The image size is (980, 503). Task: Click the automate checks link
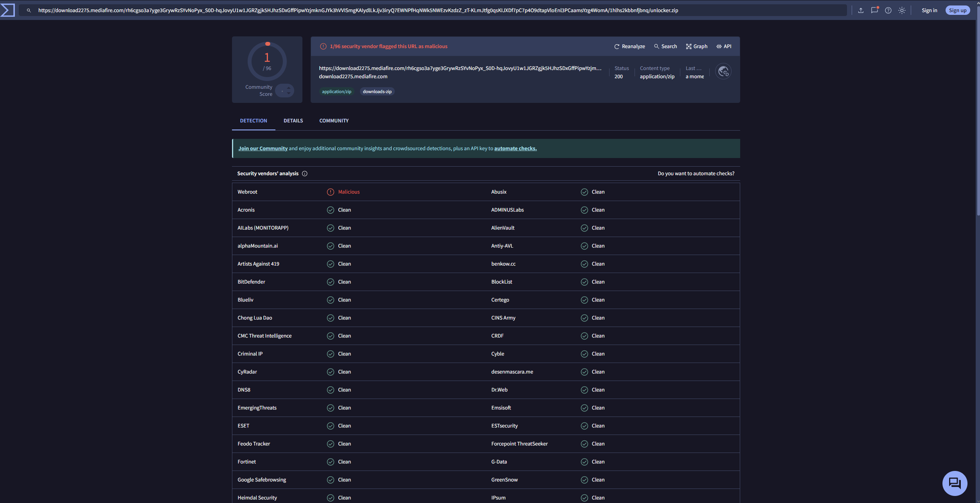pos(515,149)
